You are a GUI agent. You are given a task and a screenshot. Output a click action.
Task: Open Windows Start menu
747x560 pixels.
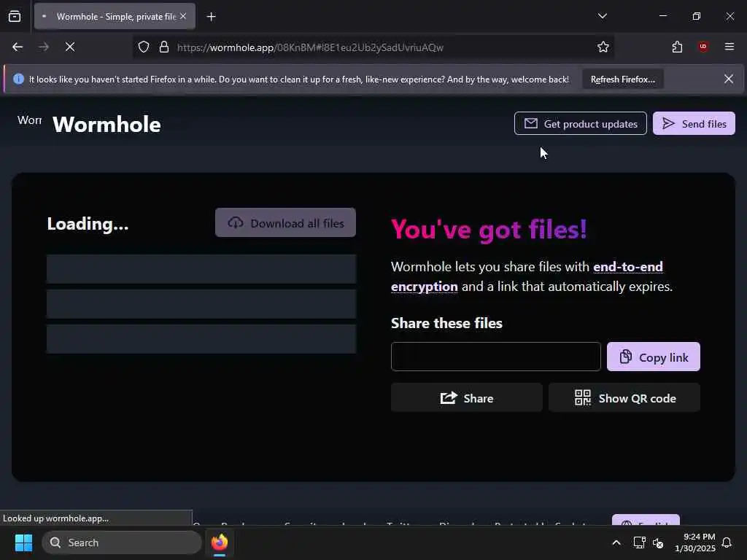[x=23, y=542]
